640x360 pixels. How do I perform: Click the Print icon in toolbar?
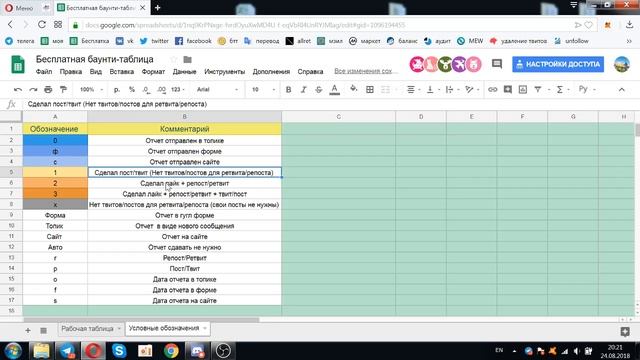click(48, 89)
